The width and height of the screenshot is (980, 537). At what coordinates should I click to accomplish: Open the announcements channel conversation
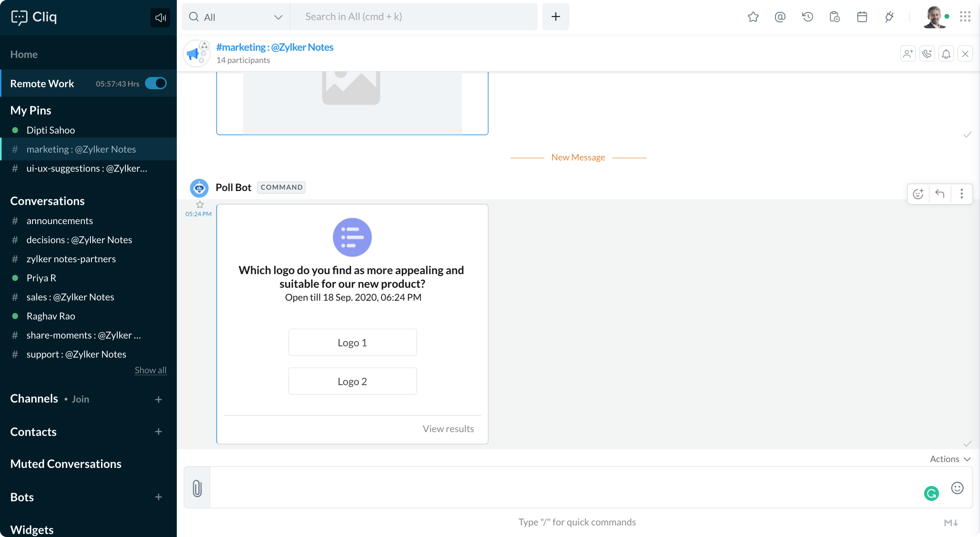click(x=60, y=221)
